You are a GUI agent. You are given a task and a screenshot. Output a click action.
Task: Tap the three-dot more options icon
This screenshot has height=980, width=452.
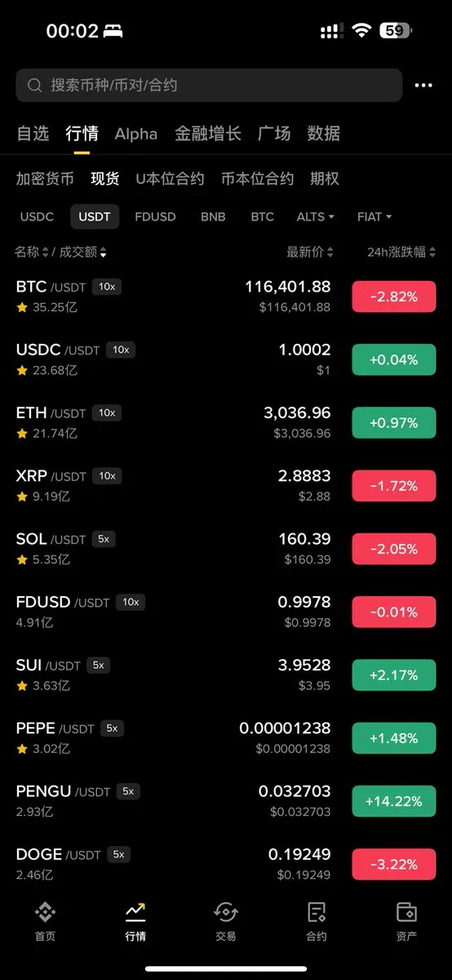click(x=423, y=85)
